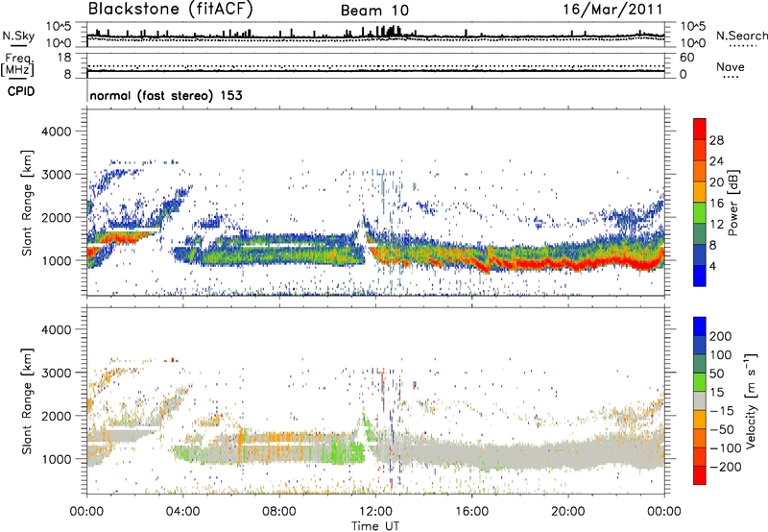768x532 pixels.
Task: Click the '24' value on the Power scale
Action: 716,161
